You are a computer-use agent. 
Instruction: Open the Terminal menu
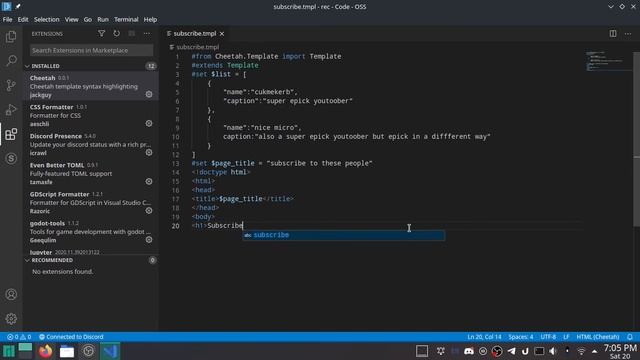pos(126,19)
